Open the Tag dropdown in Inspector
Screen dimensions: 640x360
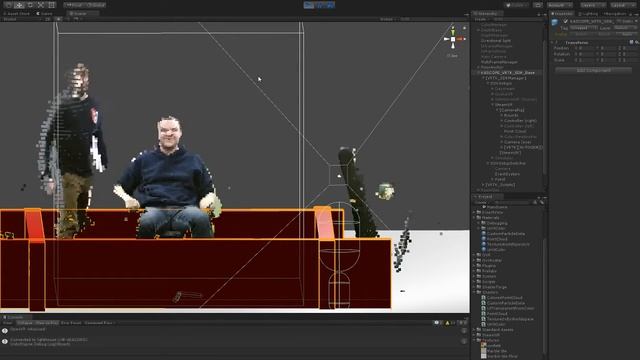(x=584, y=28)
